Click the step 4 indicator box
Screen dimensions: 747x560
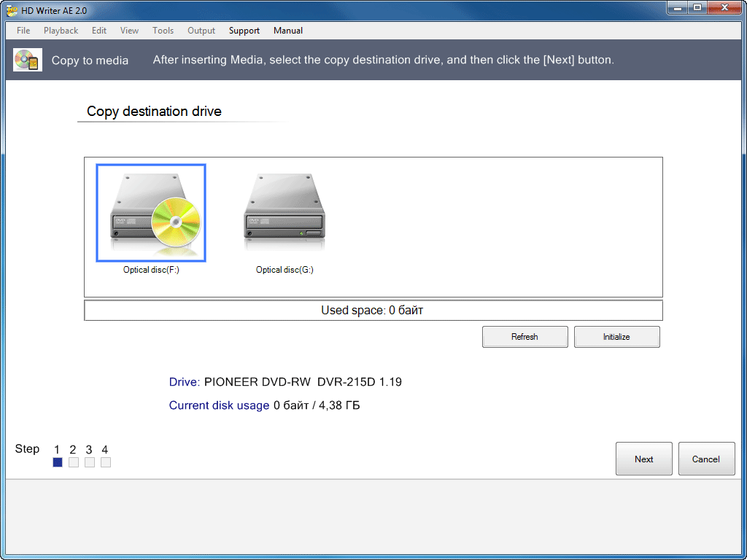(106, 462)
